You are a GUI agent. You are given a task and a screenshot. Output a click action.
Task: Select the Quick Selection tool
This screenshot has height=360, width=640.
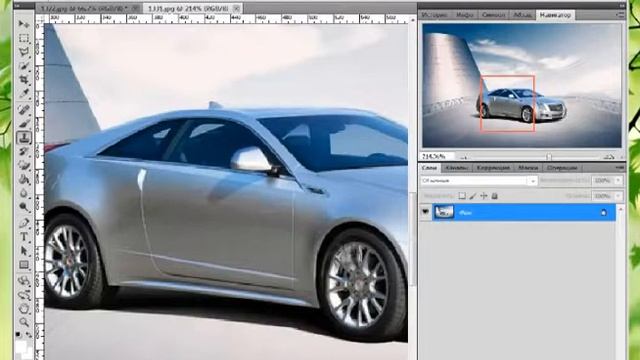pos(24,66)
